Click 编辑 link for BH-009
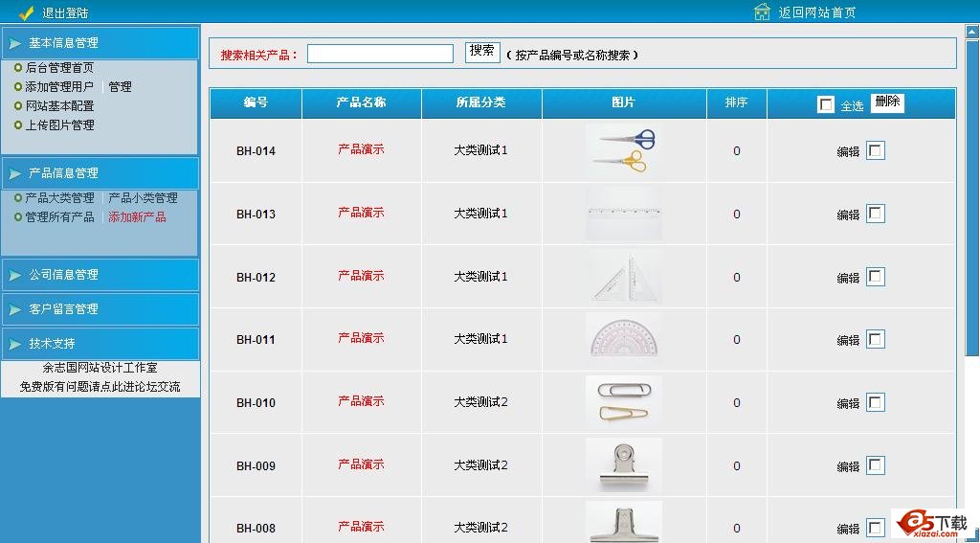980x543 pixels. (x=848, y=466)
